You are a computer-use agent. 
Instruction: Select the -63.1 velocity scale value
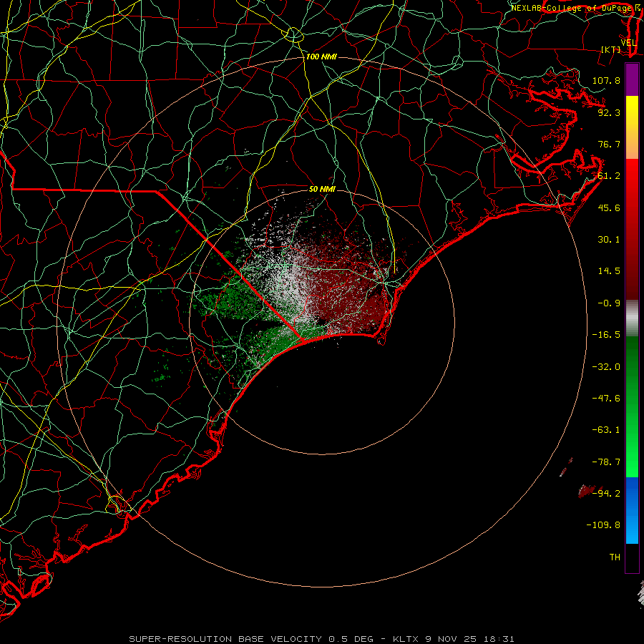pyautogui.click(x=606, y=430)
